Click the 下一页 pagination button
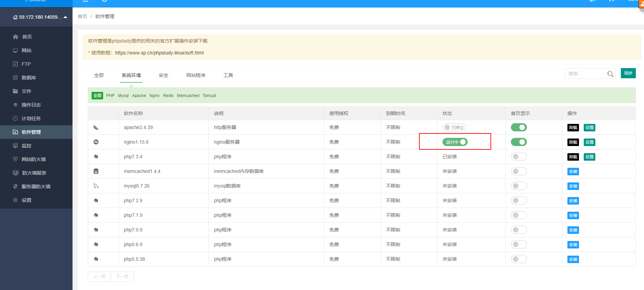644x290 pixels. 122,277
